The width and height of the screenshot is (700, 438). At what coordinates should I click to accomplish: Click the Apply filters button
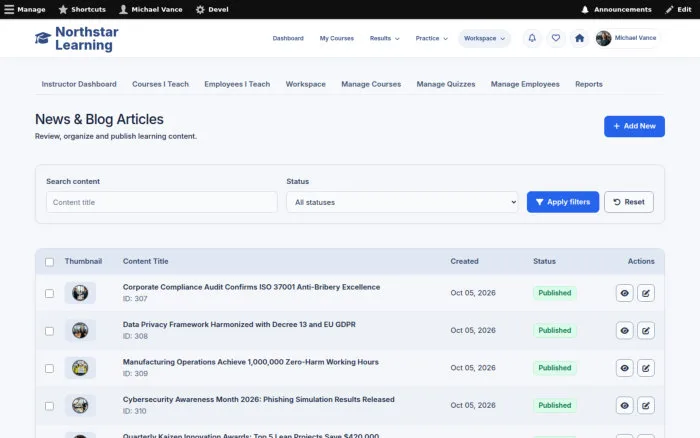[562, 202]
